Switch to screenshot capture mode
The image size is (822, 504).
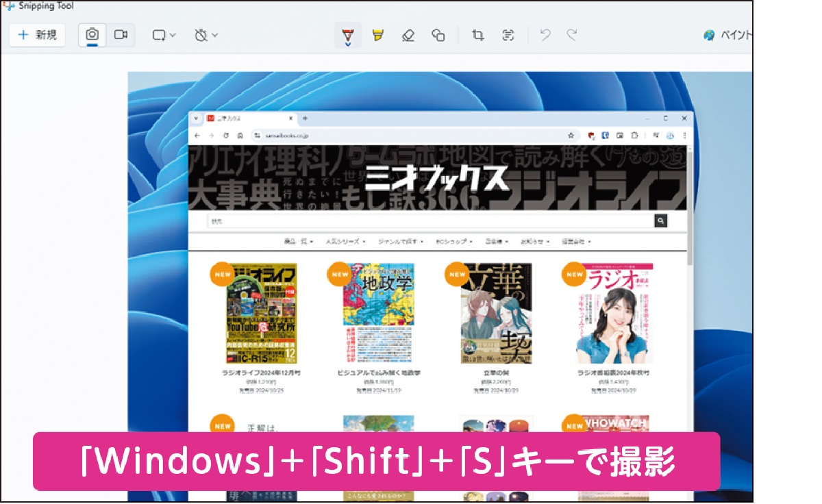[x=92, y=34]
